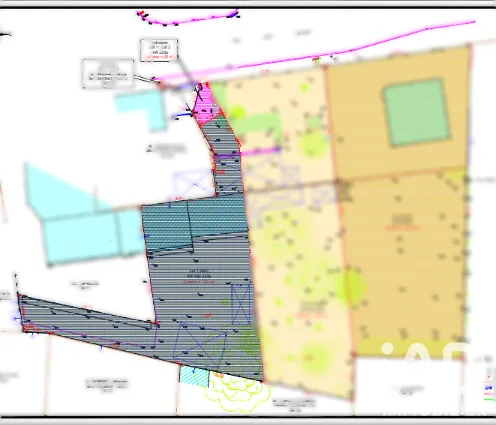496x425 pixels.
Task: Click the green square inside the brown parcel
Action: [x=416, y=112]
